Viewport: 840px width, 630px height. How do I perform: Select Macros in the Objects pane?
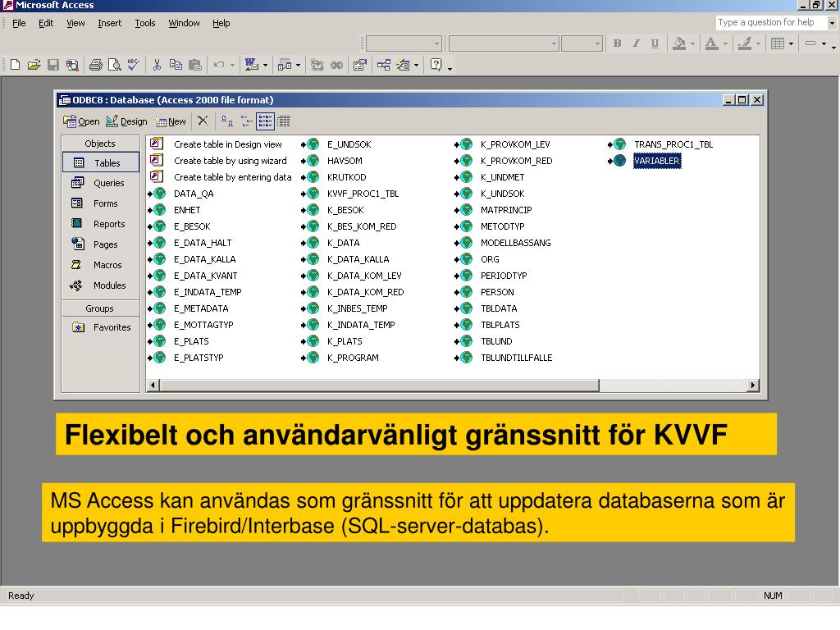tap(101, 265)
